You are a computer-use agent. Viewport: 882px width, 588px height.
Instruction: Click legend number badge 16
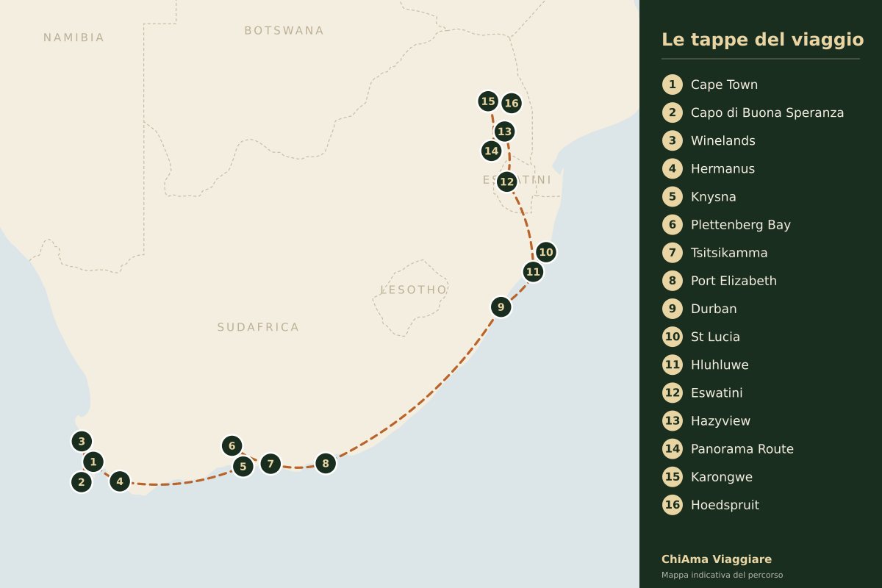[x=673, y=505]
